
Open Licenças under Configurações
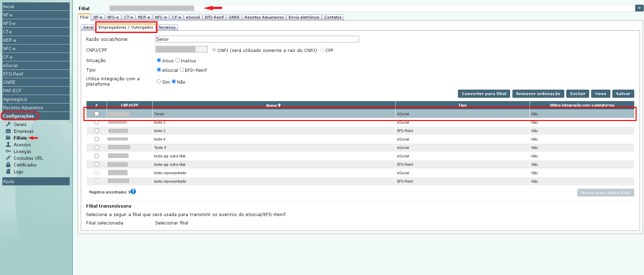23,151
